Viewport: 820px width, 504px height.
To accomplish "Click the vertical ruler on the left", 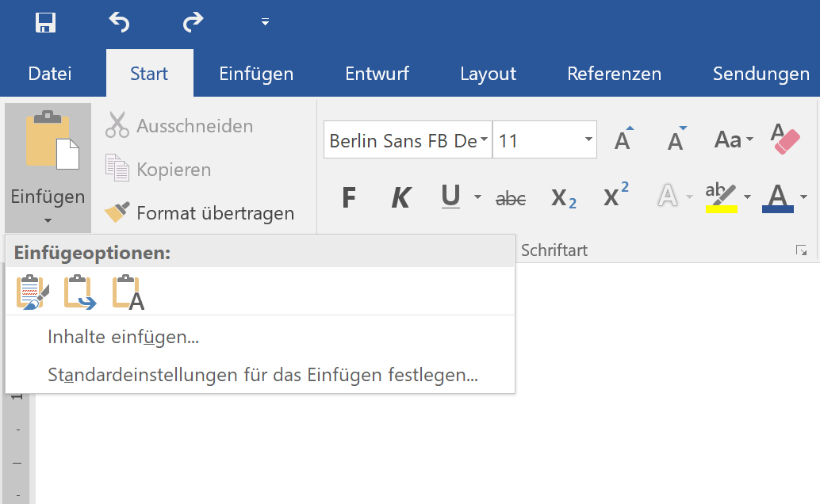I will pyautogui.click(x=17, y=448).
